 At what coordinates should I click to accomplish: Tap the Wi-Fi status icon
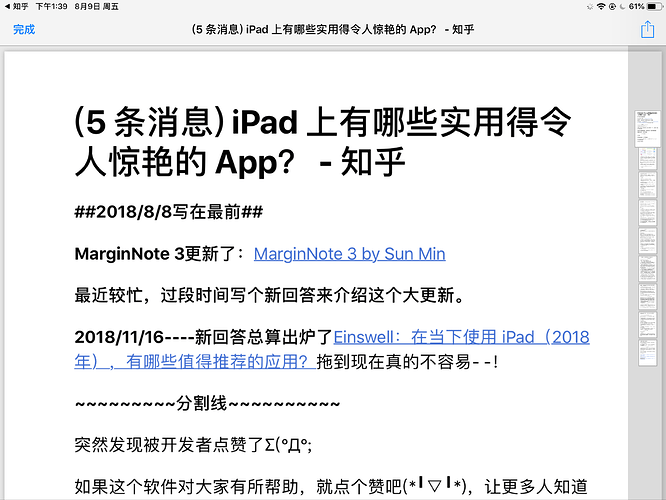tap(601, 6)
